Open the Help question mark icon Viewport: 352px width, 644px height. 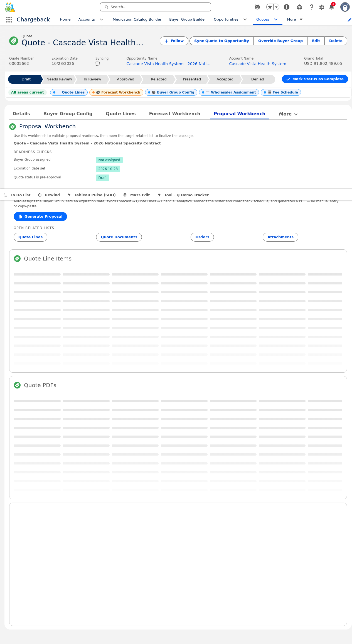point(312,7)
